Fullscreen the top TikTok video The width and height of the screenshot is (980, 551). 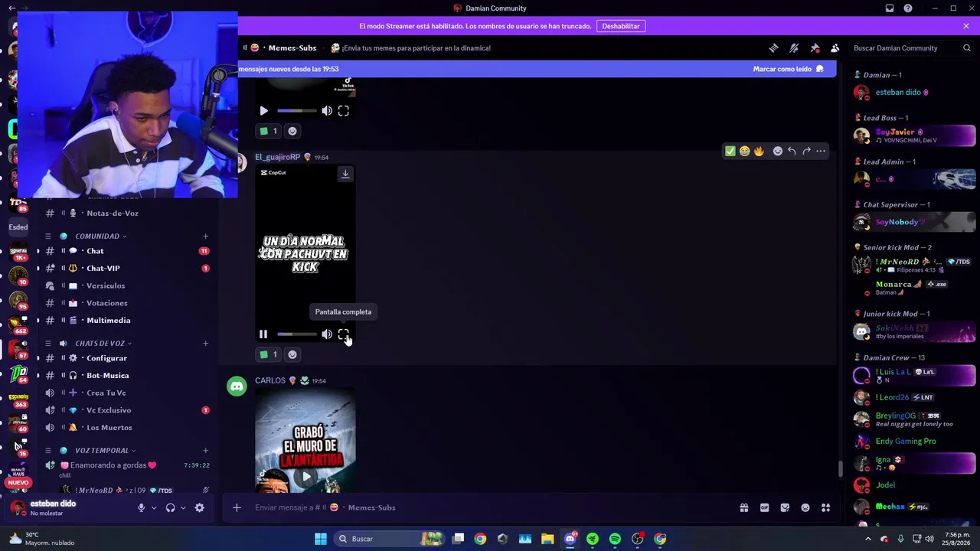[x=344, y=111]
